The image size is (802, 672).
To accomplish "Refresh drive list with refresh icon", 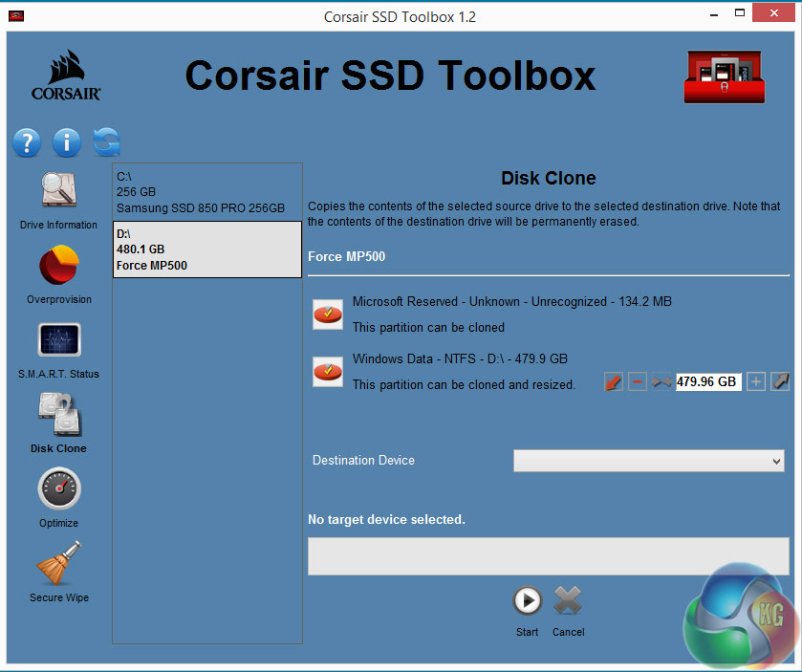I will point(107,143).
